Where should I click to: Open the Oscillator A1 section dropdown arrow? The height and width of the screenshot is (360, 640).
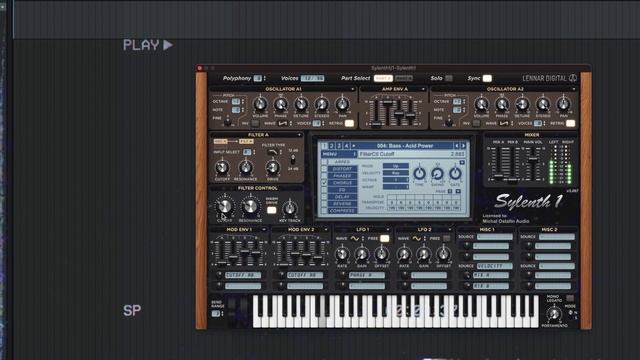point(353,89)
